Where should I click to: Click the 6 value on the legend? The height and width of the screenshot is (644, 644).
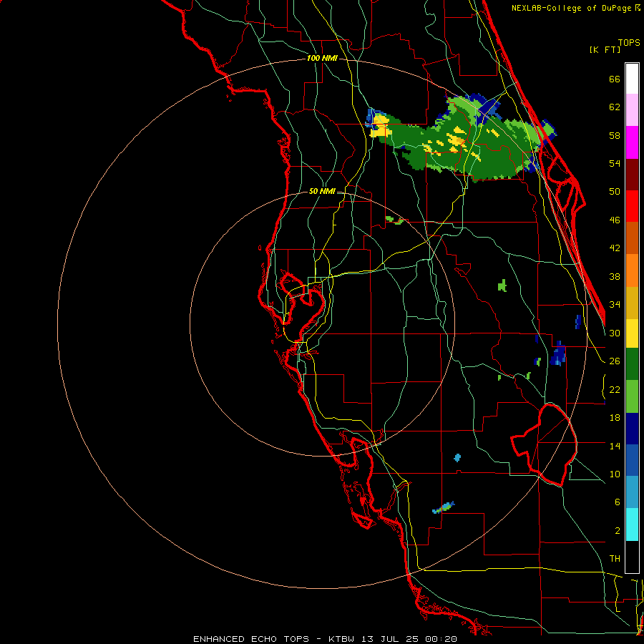pyautogui.click(x=617, y=502)
